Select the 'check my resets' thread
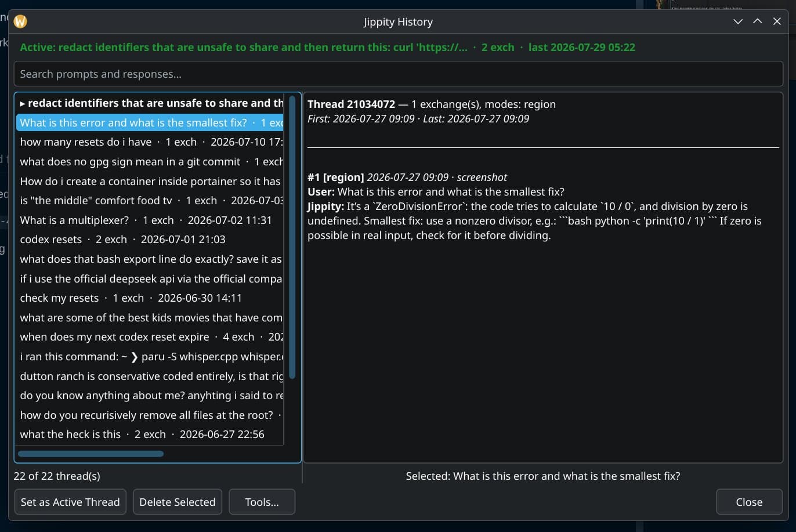The width and height of the screenshot is (796, 532). click(150, 298)
